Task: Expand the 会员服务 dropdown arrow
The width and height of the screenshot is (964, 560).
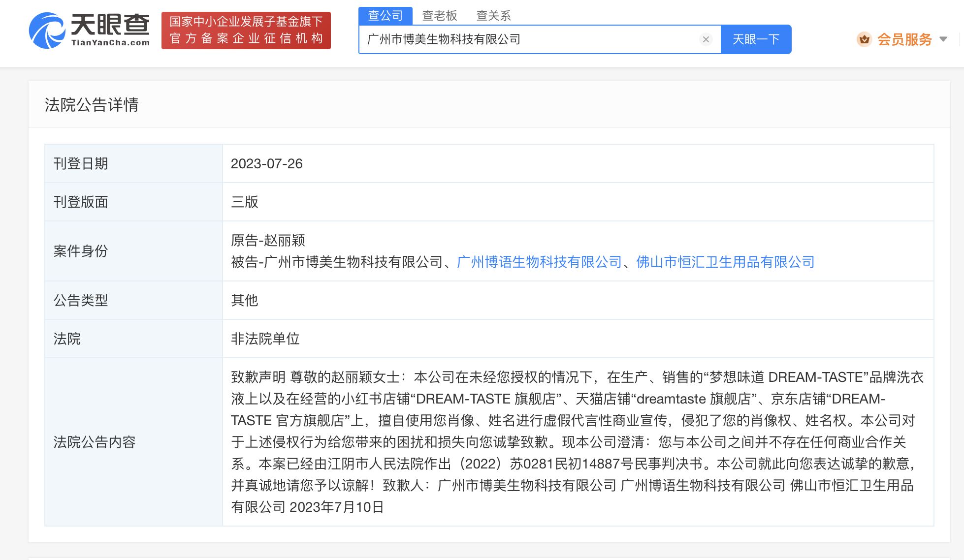Action: [x=945, y=39]
